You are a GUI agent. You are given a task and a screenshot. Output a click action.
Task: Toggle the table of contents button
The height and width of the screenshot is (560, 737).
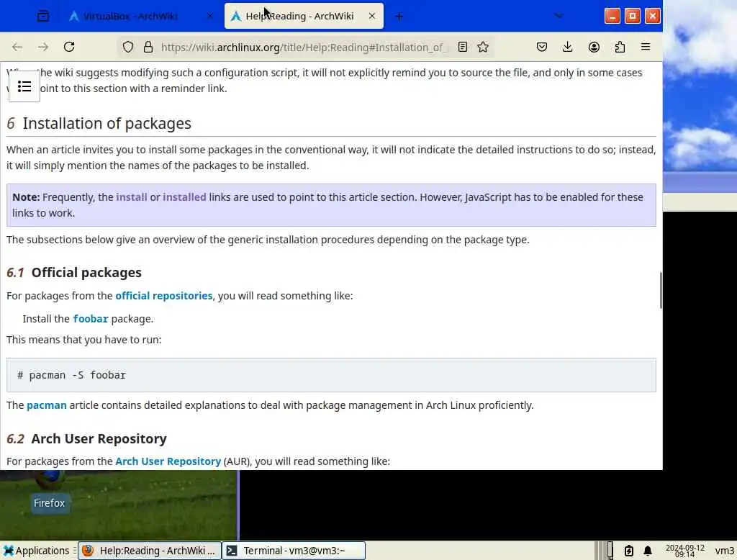pos(24,86)
